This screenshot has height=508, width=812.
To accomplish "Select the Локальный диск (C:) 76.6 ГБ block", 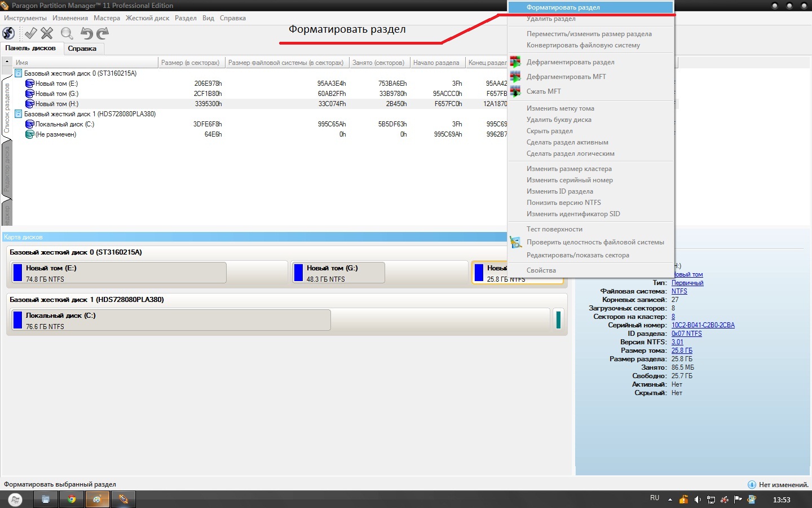I will (x=280, y=320).
